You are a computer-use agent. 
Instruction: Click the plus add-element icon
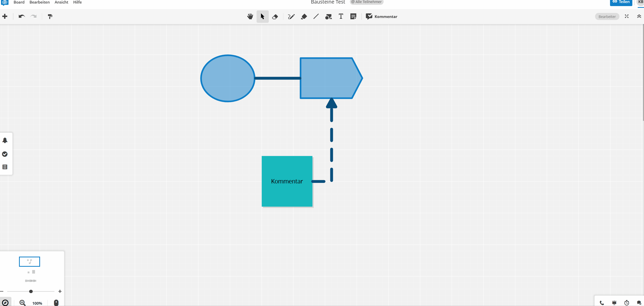(5, 16)
